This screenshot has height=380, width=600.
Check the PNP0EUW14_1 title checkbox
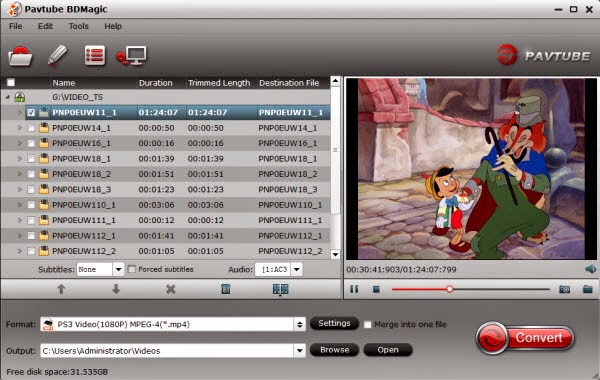coord(31,128)
